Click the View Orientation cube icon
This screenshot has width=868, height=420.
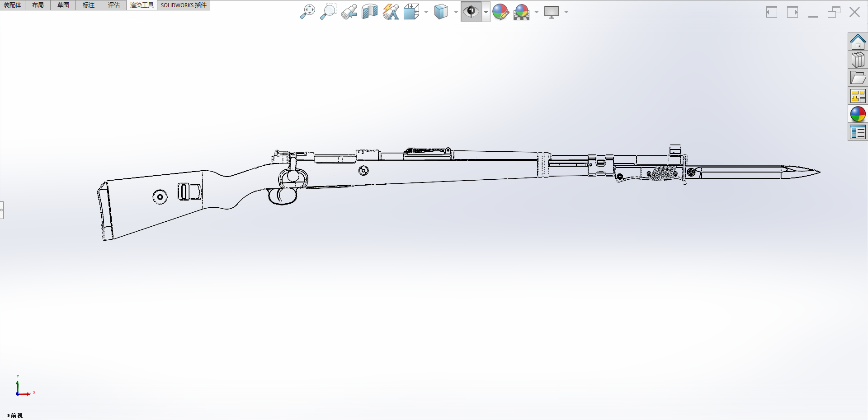[x=411, y=12]
